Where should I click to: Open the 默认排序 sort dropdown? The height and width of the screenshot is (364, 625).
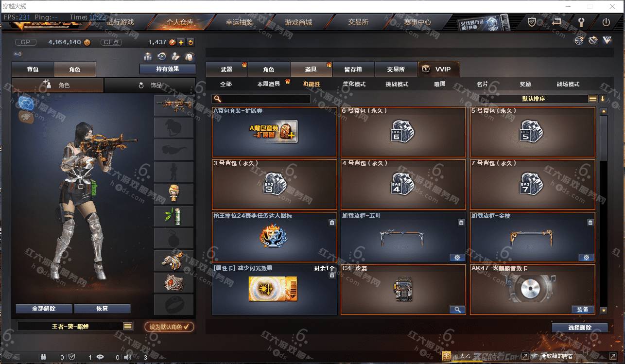(533, 99)
